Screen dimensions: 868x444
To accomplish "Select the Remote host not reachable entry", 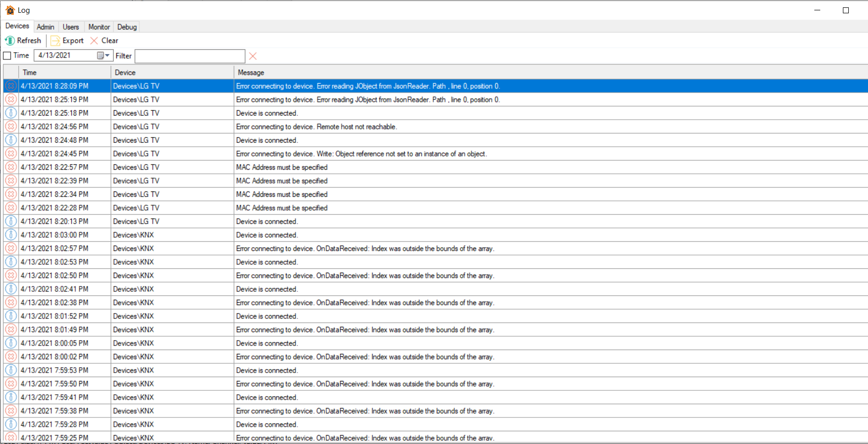I will tap(356, 127).
